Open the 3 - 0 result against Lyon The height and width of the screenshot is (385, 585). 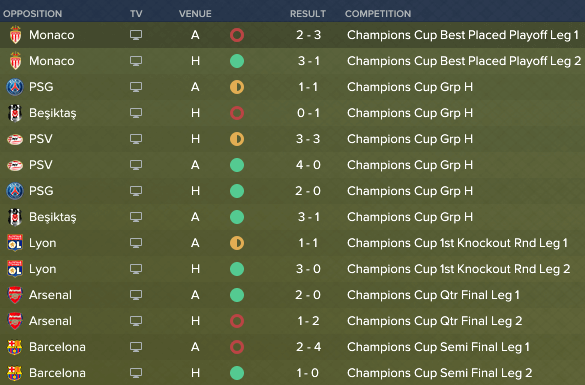pos(308,269)
